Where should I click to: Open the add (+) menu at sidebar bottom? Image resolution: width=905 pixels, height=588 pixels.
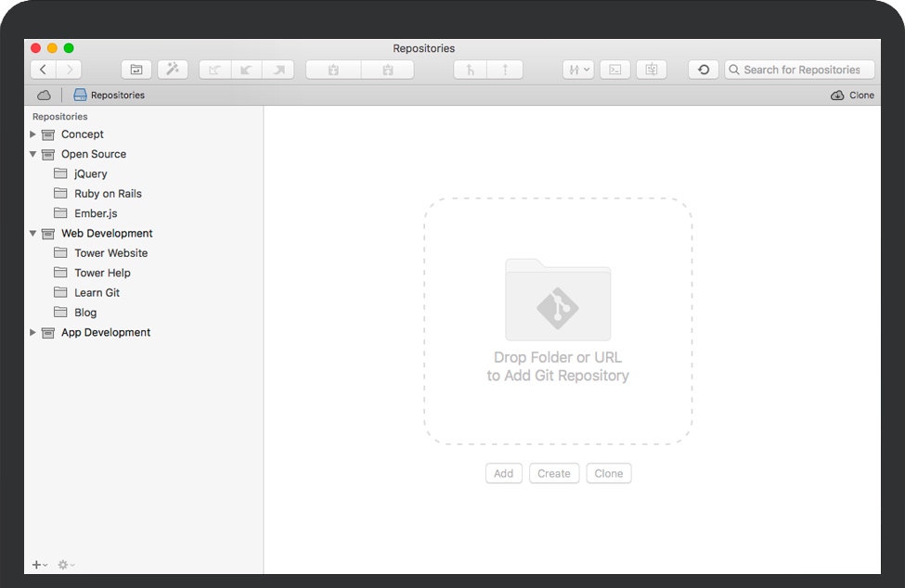point(40,565)
